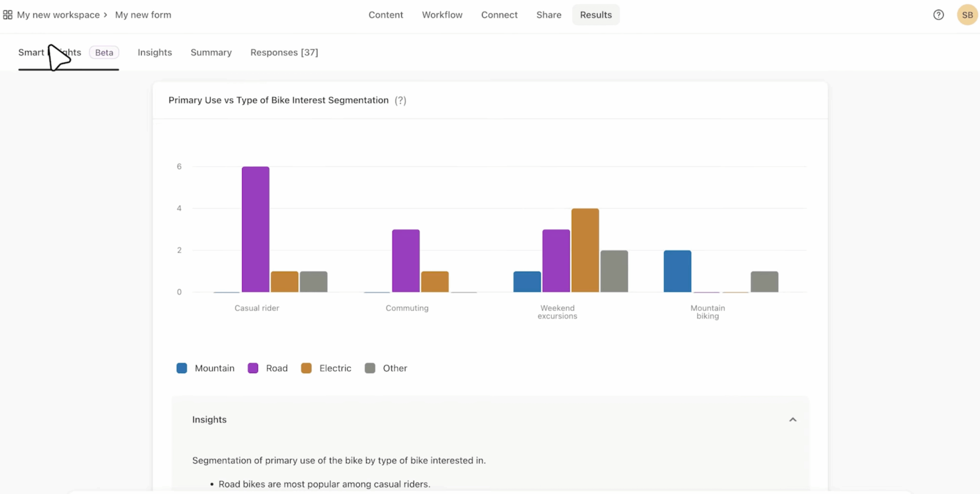Click the My new form breadcrumb
This screenshot has width=980, height=494.
click(143, 15)
